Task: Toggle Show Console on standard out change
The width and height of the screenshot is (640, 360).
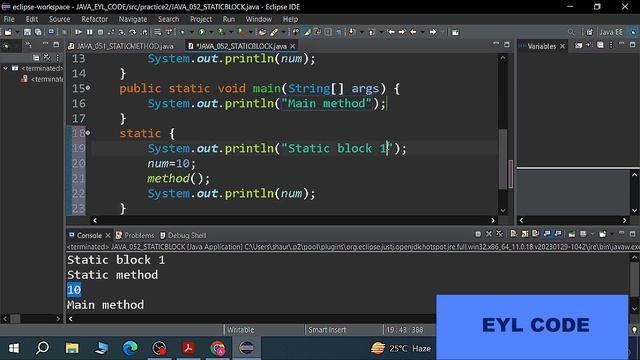Action: (x=547, y=234)
